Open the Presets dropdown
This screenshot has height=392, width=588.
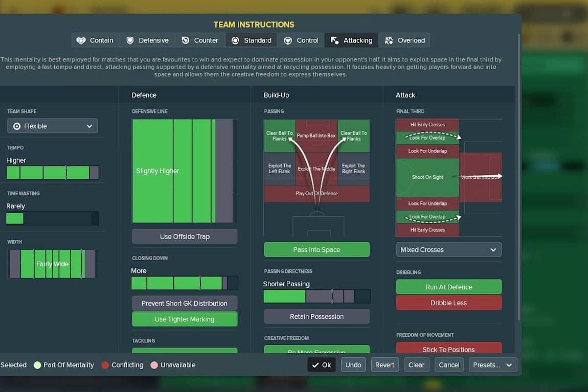pyautogui.click(x=493, y=365)
